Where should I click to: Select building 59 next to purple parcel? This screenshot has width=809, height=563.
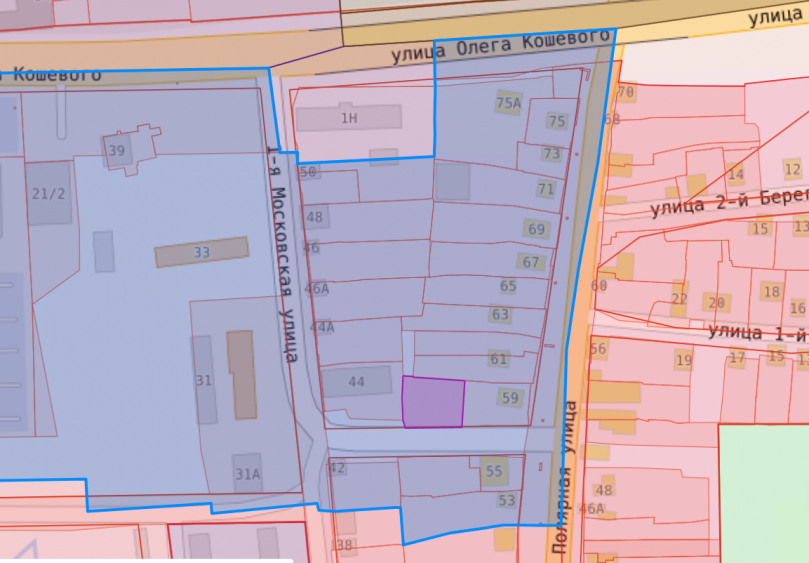coord(510,397)
